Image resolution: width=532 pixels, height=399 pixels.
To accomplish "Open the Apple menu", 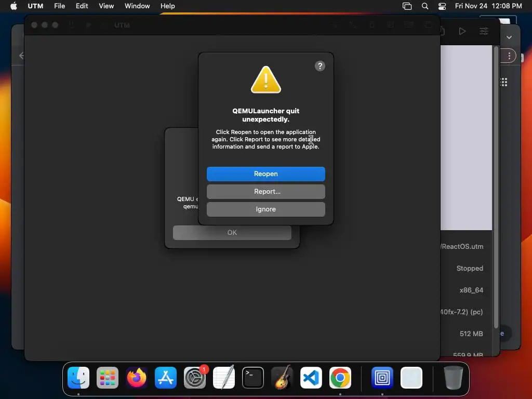I will coord(14,6).
